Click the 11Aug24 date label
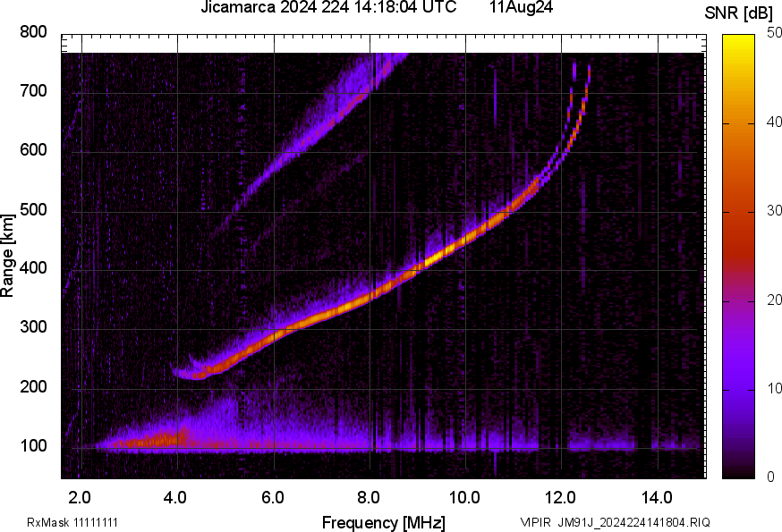Viewport: 782px width, 532px height. pos(521,7)
